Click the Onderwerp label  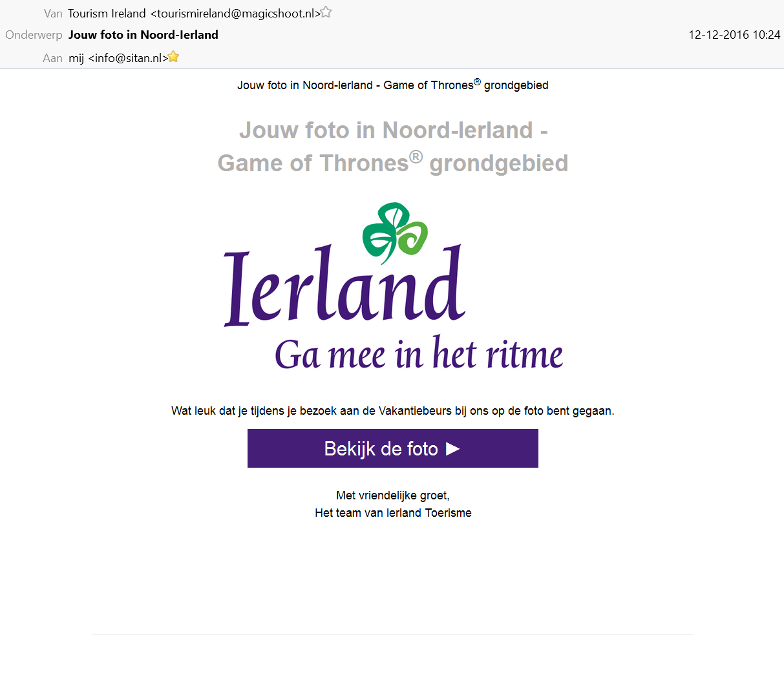click(x=34, y=35)
